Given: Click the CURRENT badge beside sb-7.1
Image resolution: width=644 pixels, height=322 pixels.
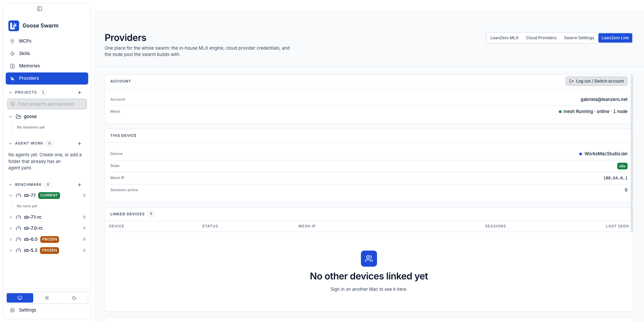Looking at the screenshot, I should [x=49, y=196].
